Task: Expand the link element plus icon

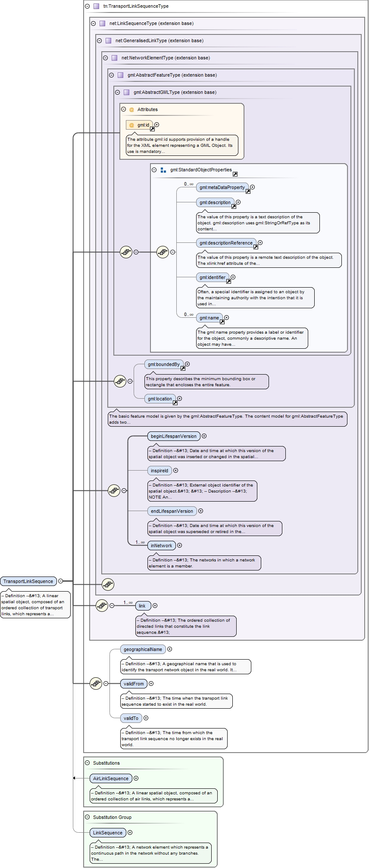Action: pyautogui.click(x=155, y=606)
